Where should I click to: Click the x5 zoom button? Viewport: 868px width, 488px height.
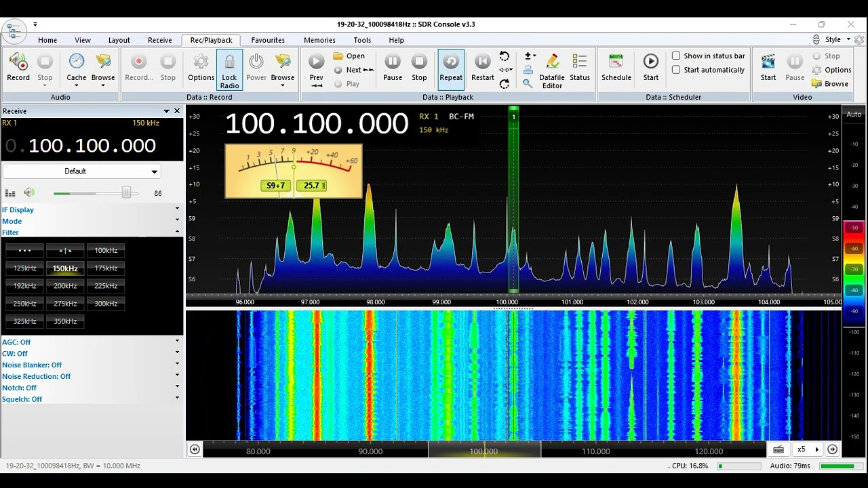pyautogui.click(x=801, y=449)
